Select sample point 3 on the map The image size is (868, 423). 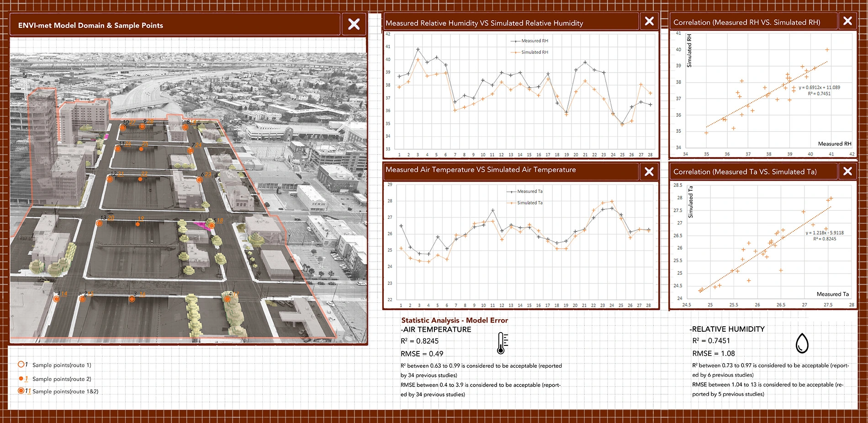pyautogui.click(x=132, y=299)
